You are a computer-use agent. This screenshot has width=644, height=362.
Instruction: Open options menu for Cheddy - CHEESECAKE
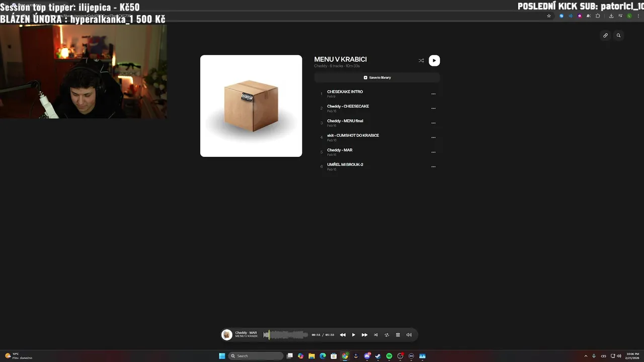(433, 109)
